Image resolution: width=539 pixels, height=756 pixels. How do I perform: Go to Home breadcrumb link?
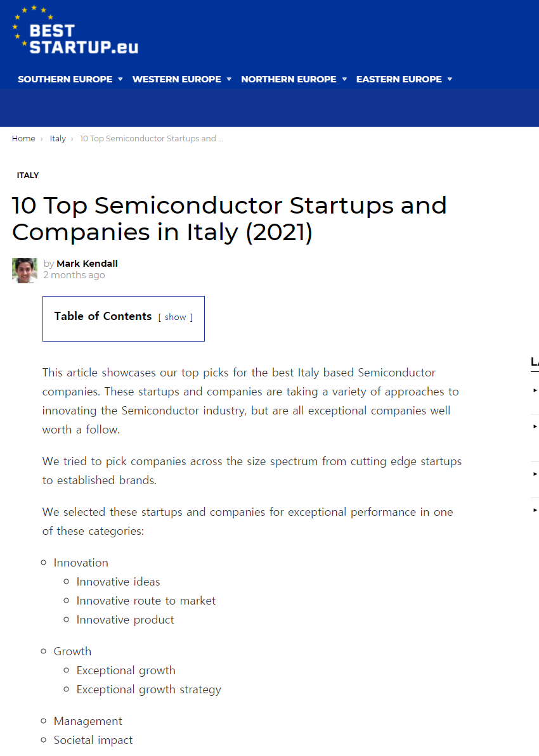pos(23,138)
